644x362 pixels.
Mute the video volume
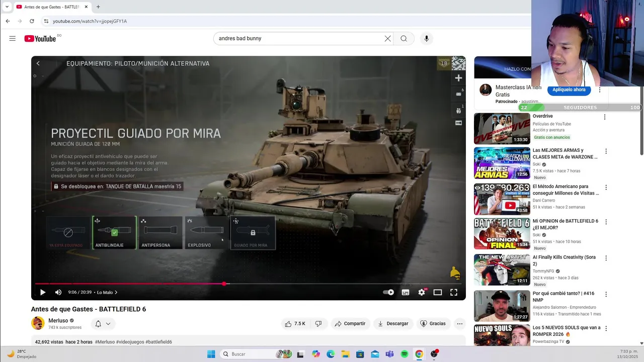pyautogui.click(x=58, y=292)
